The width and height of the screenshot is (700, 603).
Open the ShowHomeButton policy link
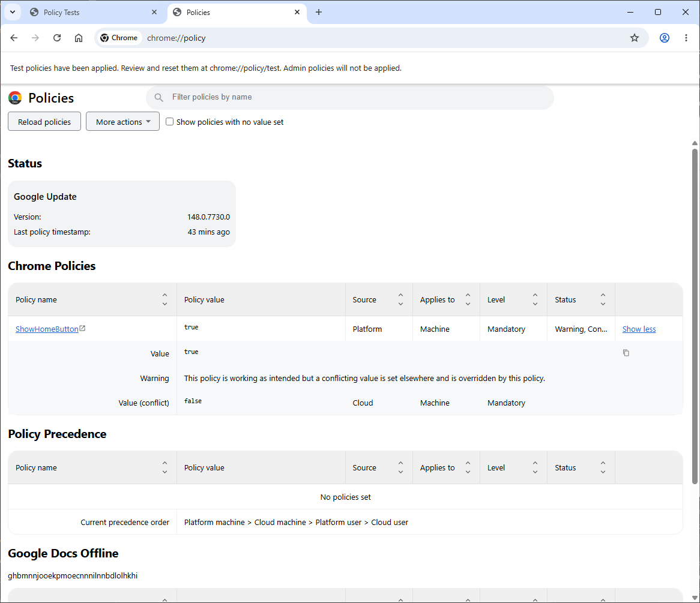[47, 329]
